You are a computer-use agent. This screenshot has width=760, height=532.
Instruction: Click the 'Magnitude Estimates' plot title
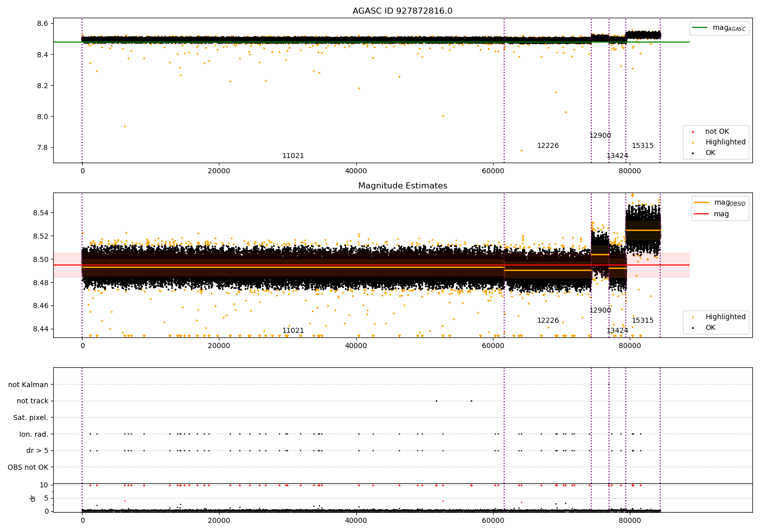402,186
